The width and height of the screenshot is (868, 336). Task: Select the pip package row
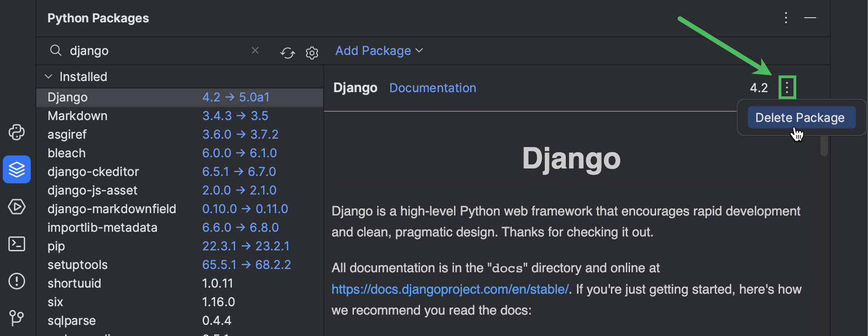(180, 246)
